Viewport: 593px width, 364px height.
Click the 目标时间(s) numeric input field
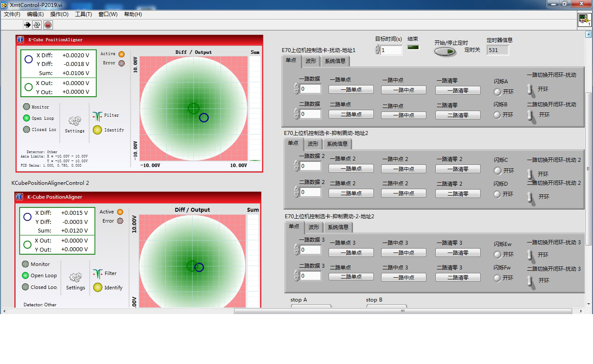[x=391, y=50]
